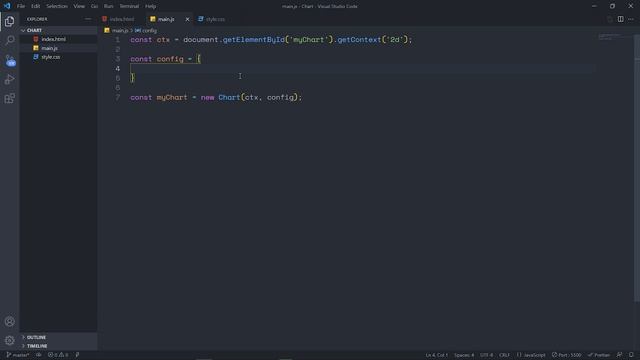Image resolution: width=640 pixels, height=360 pixels.
Task: Minimize the VS Code window
Action: tap(594, 6)
